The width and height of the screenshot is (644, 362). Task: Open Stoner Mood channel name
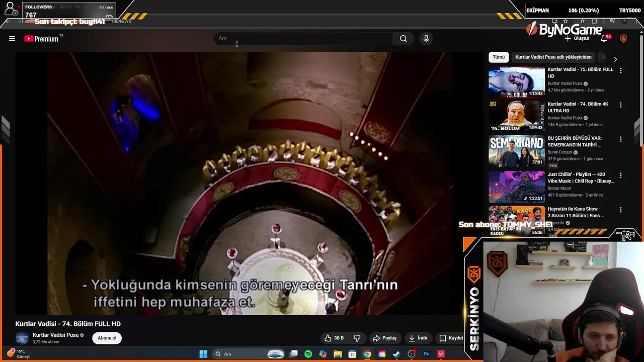click(x=559, y=189)
